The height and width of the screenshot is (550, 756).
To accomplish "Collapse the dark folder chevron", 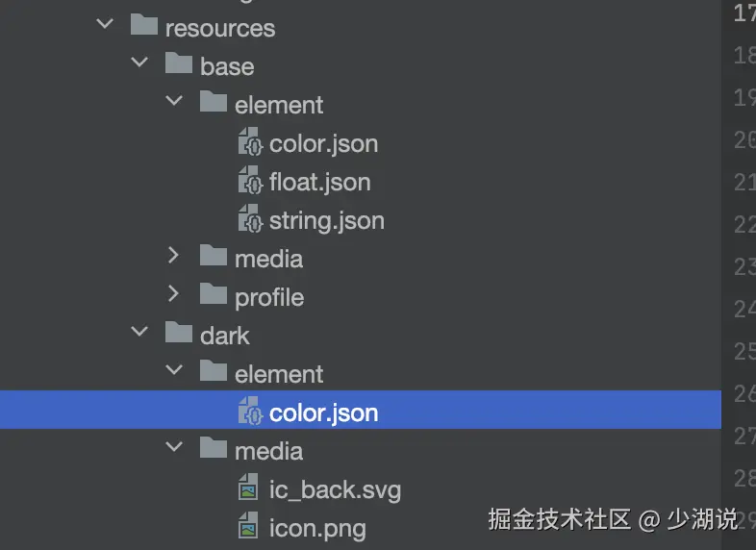I will click(x=139, y=333).
